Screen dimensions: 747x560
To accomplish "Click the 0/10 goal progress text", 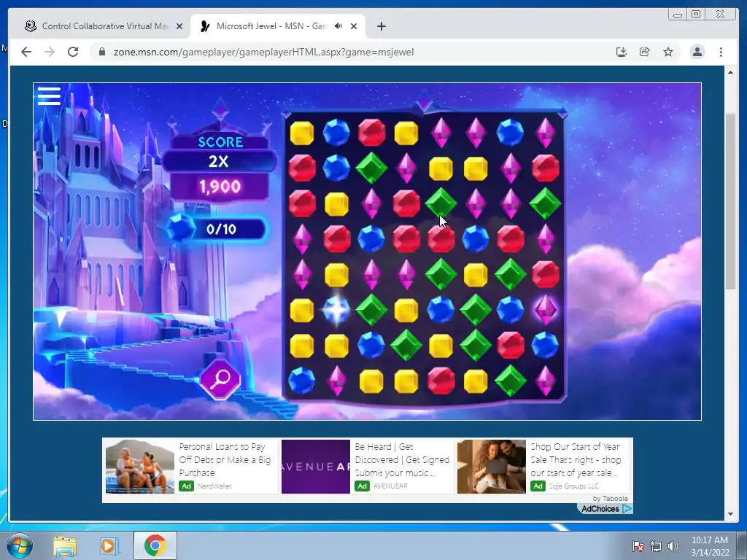I will pyautogui.click(x=221, y=229).
